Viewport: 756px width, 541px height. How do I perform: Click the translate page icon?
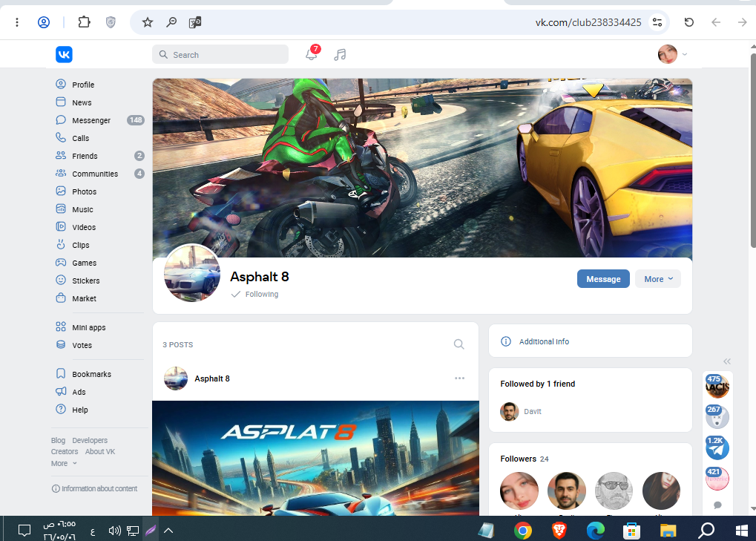(x=195, y=22)
